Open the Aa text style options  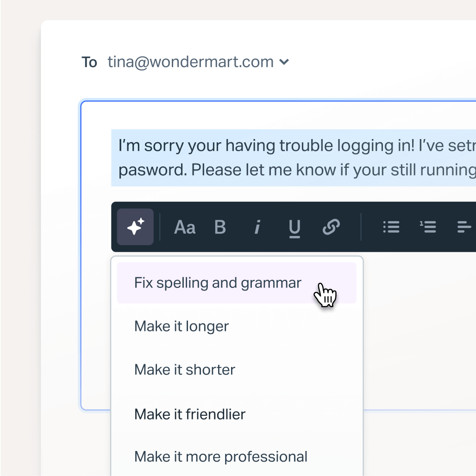click(185, 227)
